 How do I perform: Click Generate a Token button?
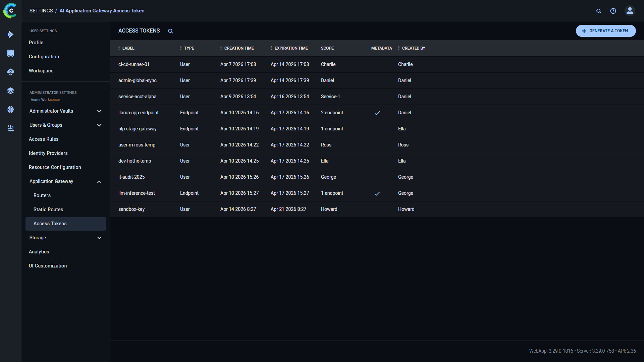[606, 31]
